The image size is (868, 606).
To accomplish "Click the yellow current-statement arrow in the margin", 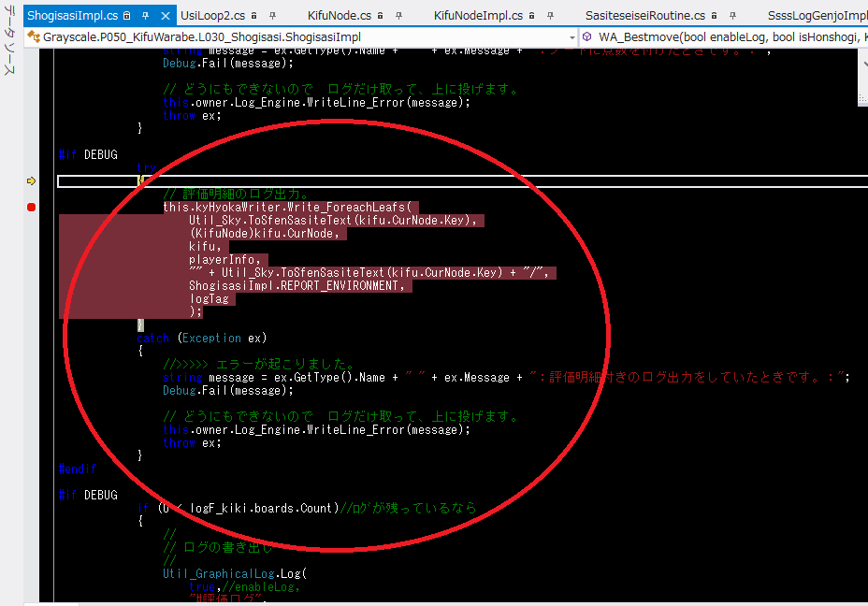I will (31, 181).
